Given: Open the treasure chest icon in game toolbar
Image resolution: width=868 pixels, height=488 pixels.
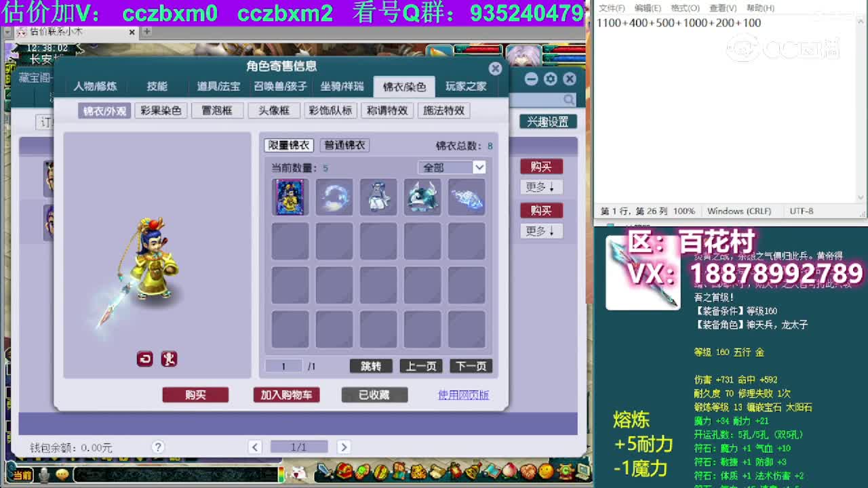Looking at the screenshot, I should (x=344, y=472).
